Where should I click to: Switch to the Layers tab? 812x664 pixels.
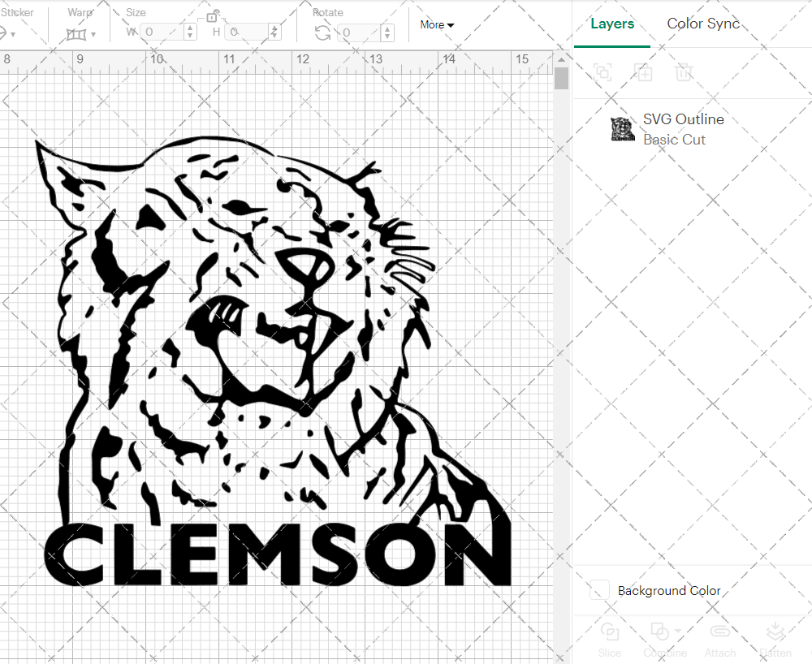point(612,24)
